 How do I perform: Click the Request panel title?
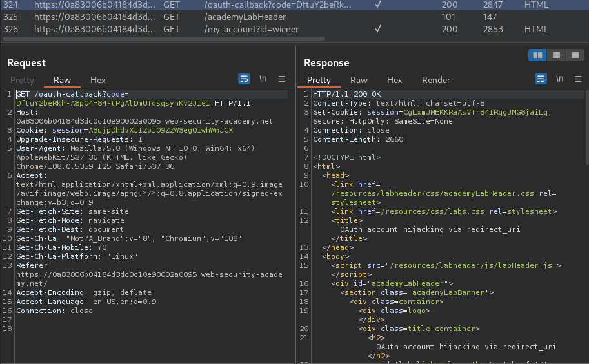26,62
